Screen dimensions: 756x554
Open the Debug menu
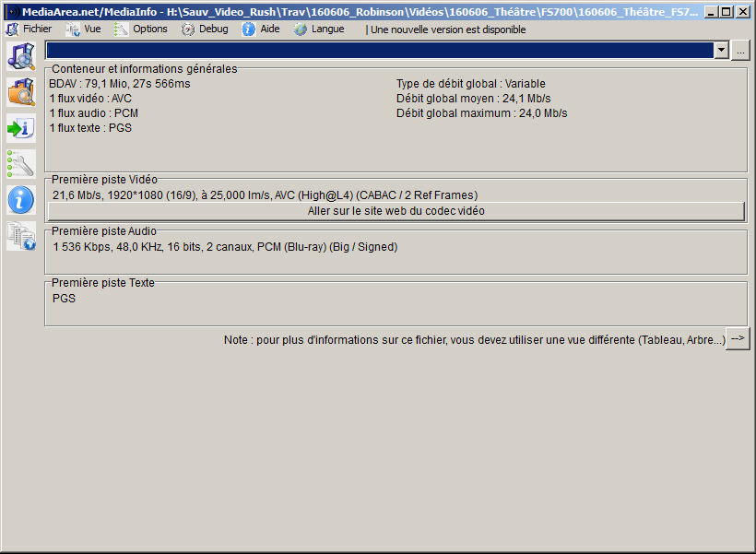pos(205,29)
